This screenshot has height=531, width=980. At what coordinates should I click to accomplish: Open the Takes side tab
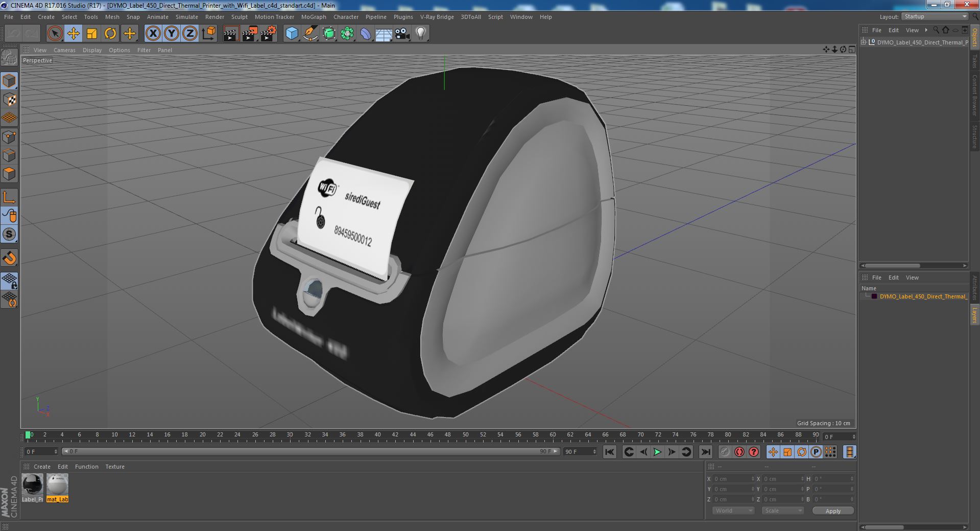pos(974,61)
